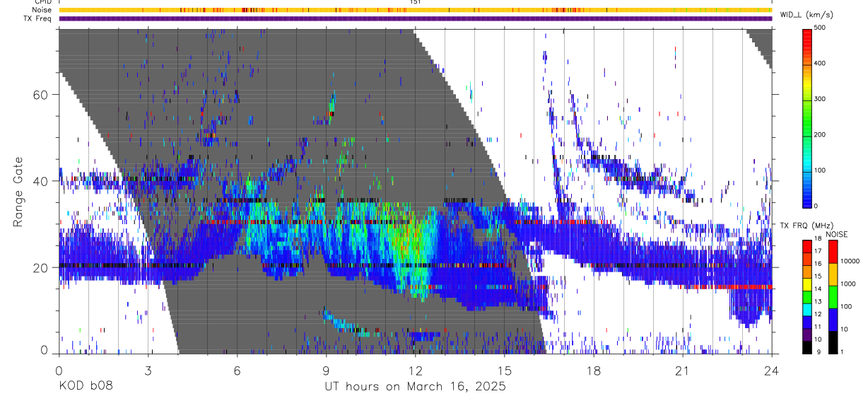Click the 3 hour tick on UT axis
Image resolution: width=868 pixels, height=401 pixels.
pyautogui.click(x=148, y=370)
